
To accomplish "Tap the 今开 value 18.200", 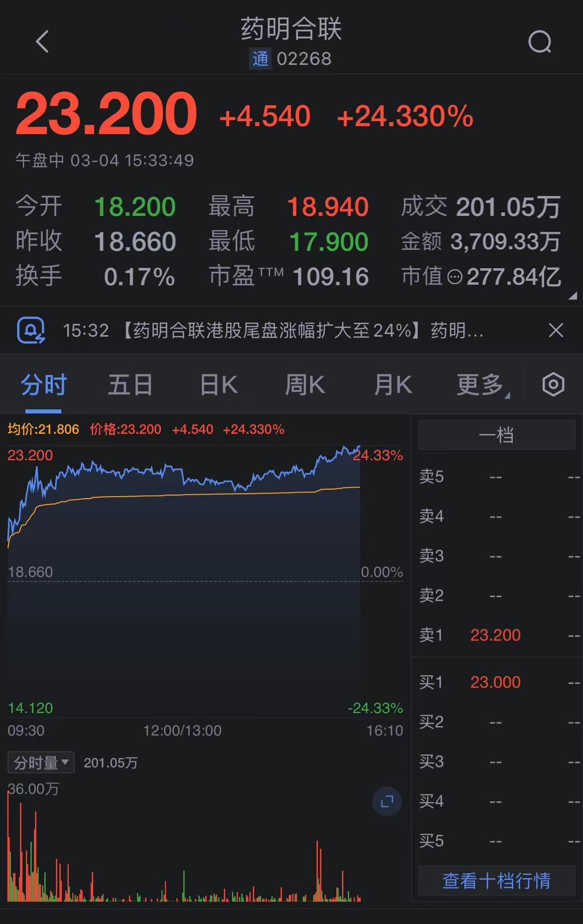I will pyautogui.click(x=135, y=207).
